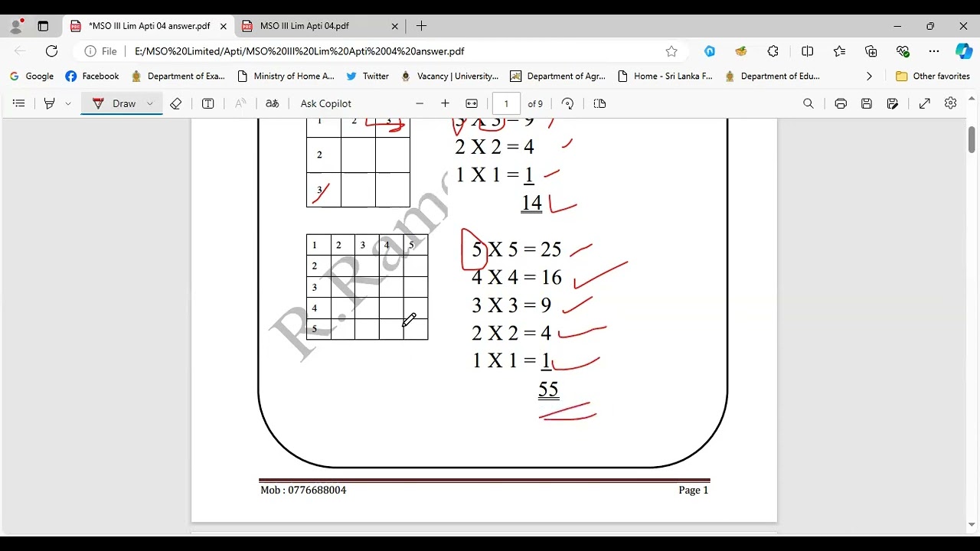The height and width of the screenshot is (551, 980).
Task: Expand the hidden bookmarks overflow chevron
Action: [x=869, y=77]
